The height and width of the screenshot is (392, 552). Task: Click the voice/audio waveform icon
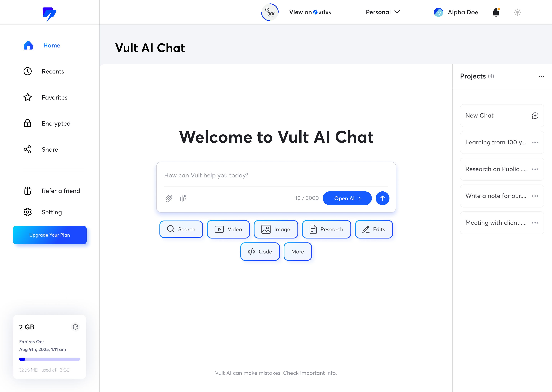coord(182,198)
